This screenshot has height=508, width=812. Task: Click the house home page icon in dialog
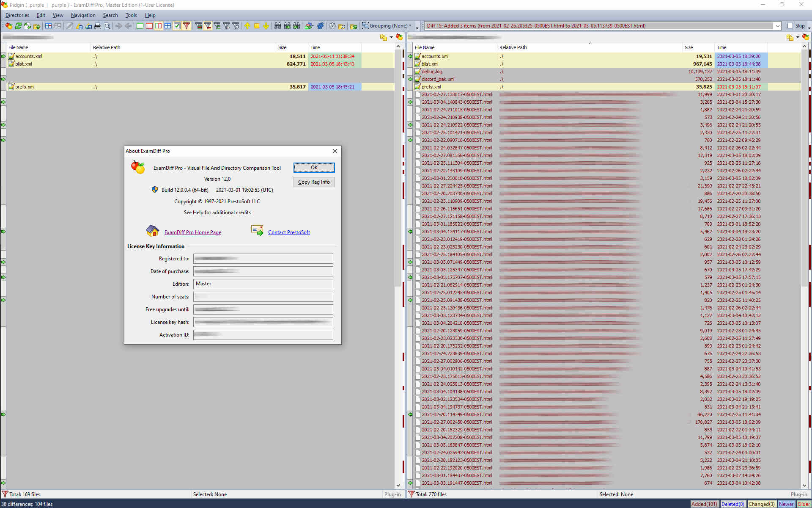tap(153, 231)
